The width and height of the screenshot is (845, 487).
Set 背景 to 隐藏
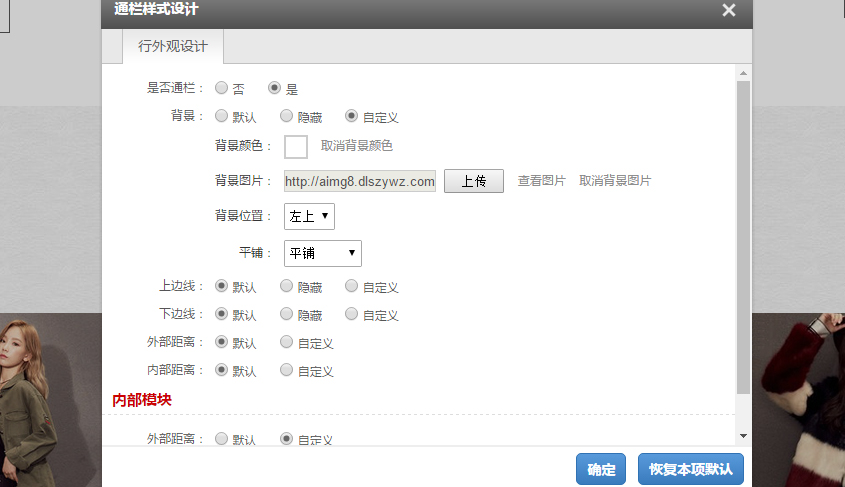(x=287, y=116)
